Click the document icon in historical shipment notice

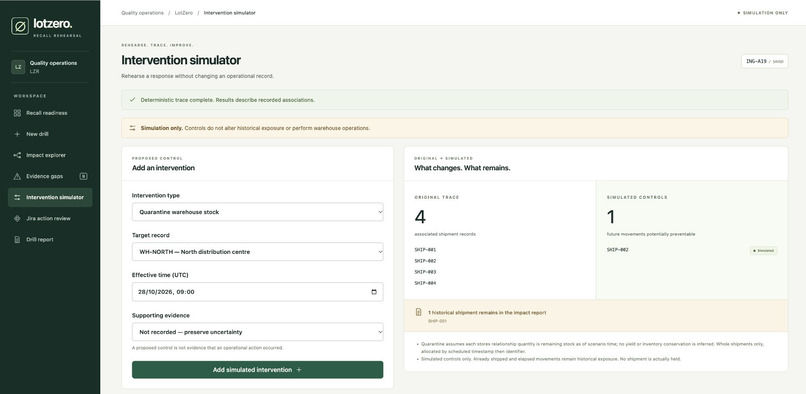418,312
